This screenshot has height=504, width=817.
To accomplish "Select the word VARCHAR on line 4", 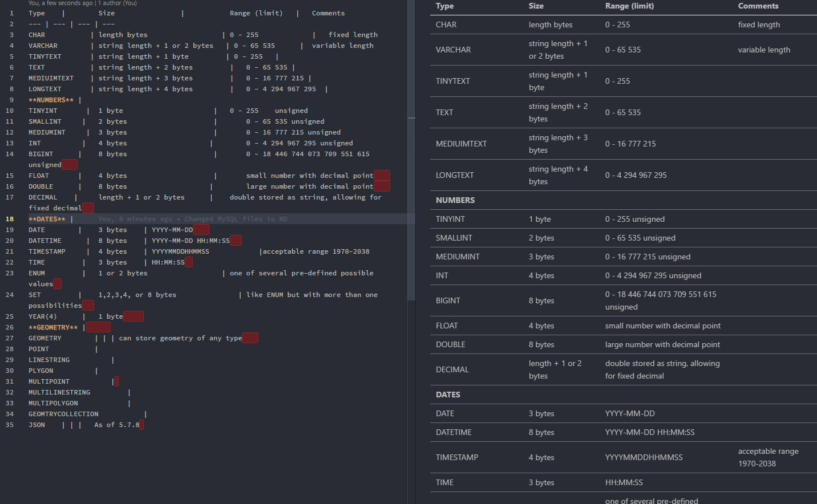I will 45,45.
